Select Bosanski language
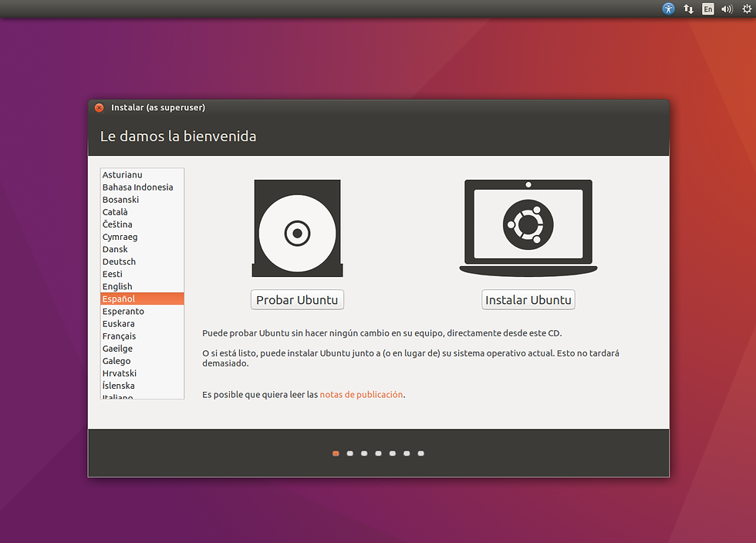This screenshot has height=543, width=756. [142, 200]
